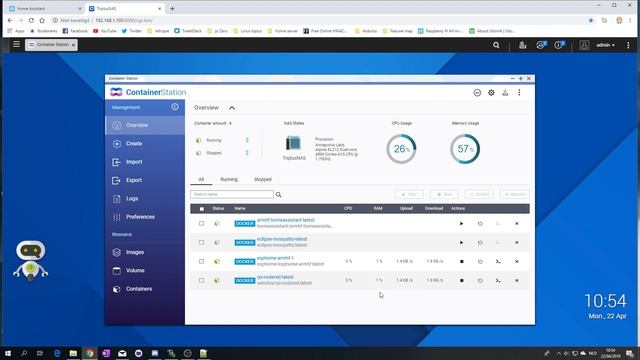Click the Volume icon under Resource
640x360 pixels.
[117, 271]
